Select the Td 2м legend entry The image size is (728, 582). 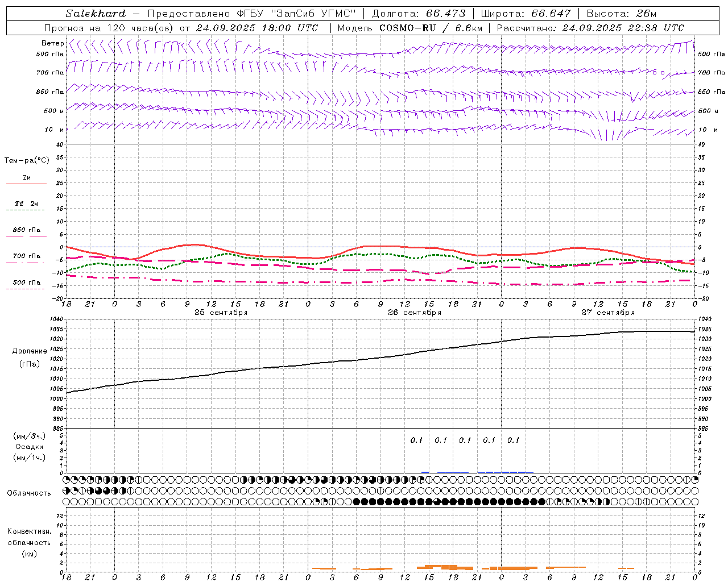[x=26, y=203]
